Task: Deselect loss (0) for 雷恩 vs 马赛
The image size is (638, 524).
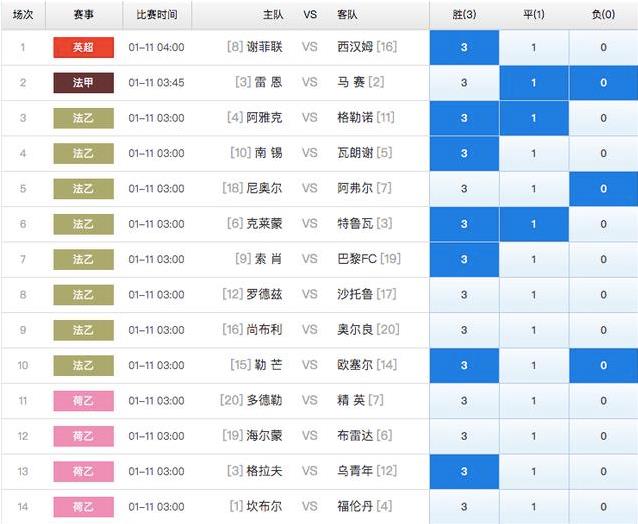Action: [x=603, y=83]
